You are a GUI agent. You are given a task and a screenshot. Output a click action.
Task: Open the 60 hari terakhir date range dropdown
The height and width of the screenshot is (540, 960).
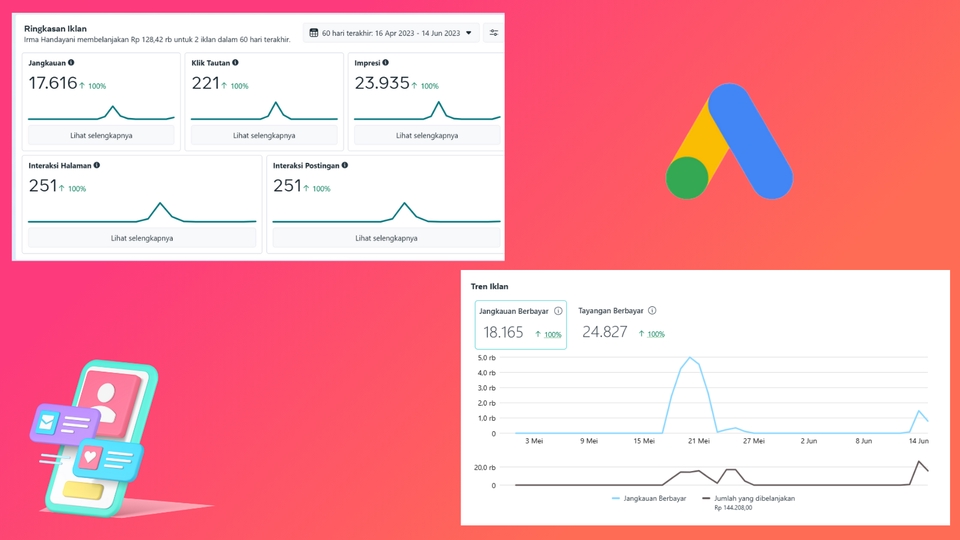point(391,33)
